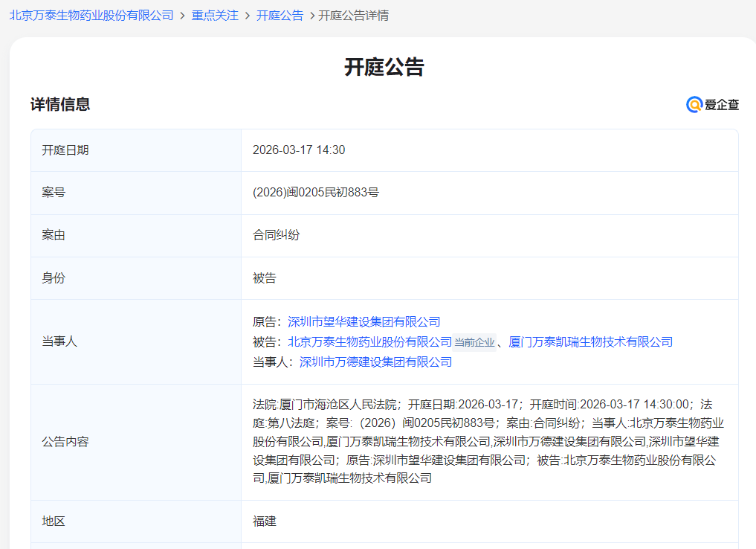Click the case number (2026)闽0205民初883号

[x=316, y=193]
